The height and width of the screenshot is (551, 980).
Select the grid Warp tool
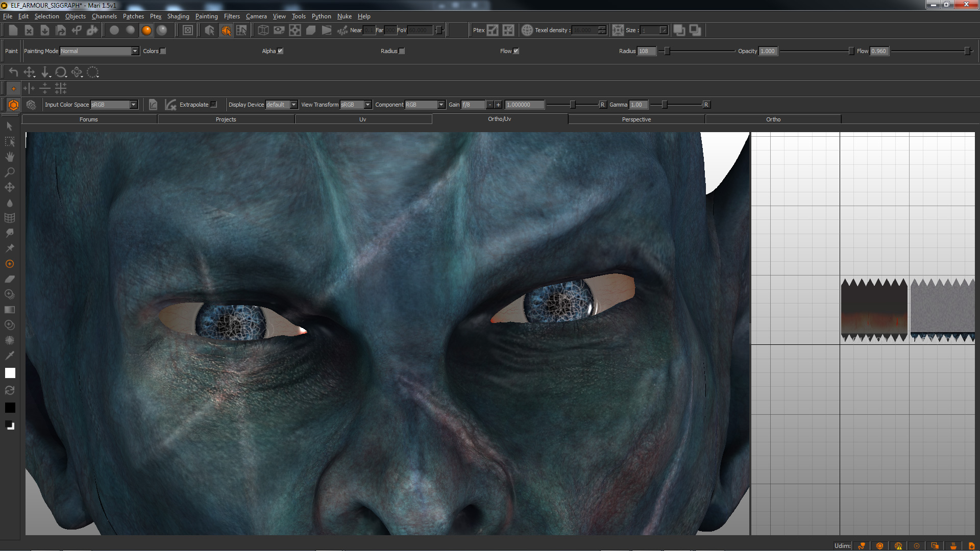[10, 218]
